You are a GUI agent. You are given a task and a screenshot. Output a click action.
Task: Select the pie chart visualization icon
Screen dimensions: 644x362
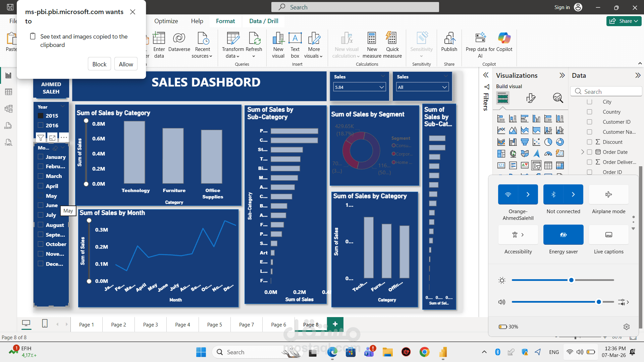click(548, 142)
